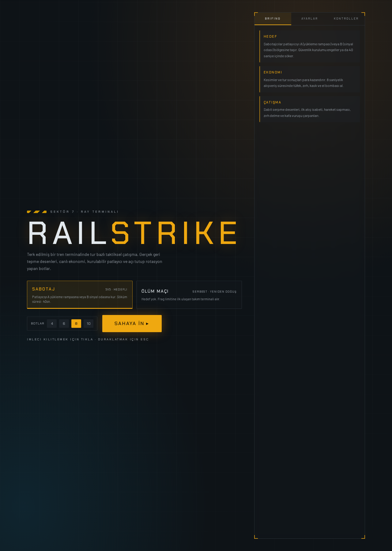Viewport: 392px width, 551px height.
Task: Open the AYARLAR tab
Action: click(x=310, y=19)
